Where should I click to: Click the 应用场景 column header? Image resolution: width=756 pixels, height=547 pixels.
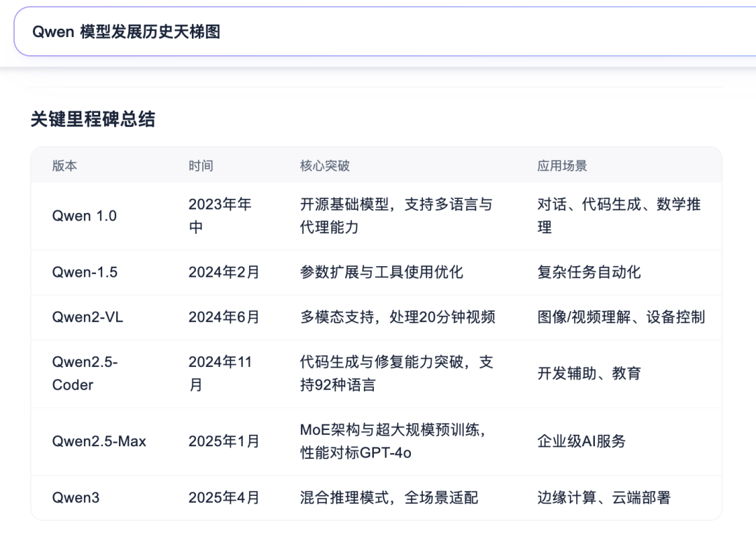[x=562, y=166]
